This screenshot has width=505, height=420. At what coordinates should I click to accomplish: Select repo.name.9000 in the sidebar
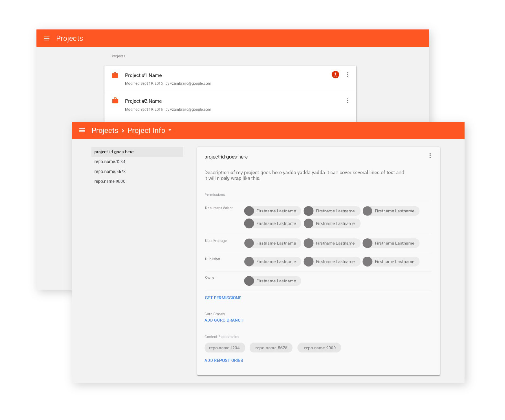click(x=110, y=181)
